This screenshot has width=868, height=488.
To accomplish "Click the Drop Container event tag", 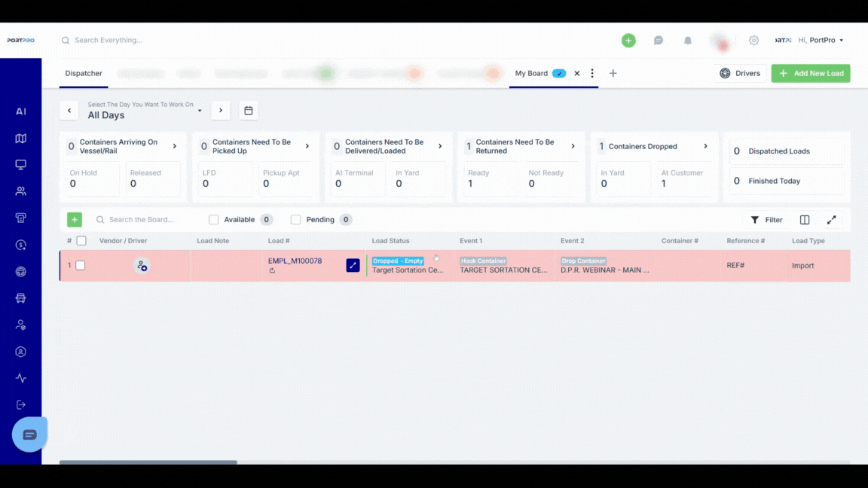I will click(x=583, y=261).
